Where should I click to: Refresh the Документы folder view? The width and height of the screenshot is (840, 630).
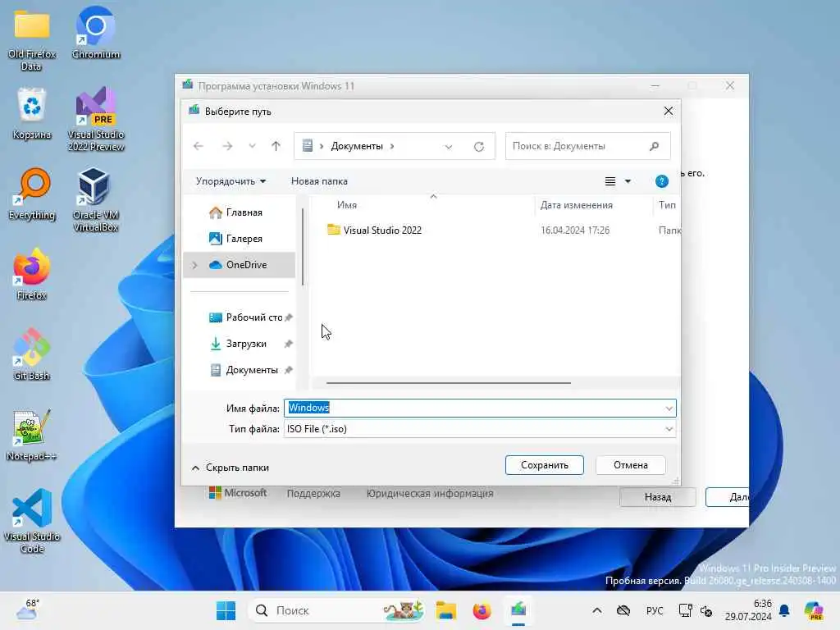(479, 146)
